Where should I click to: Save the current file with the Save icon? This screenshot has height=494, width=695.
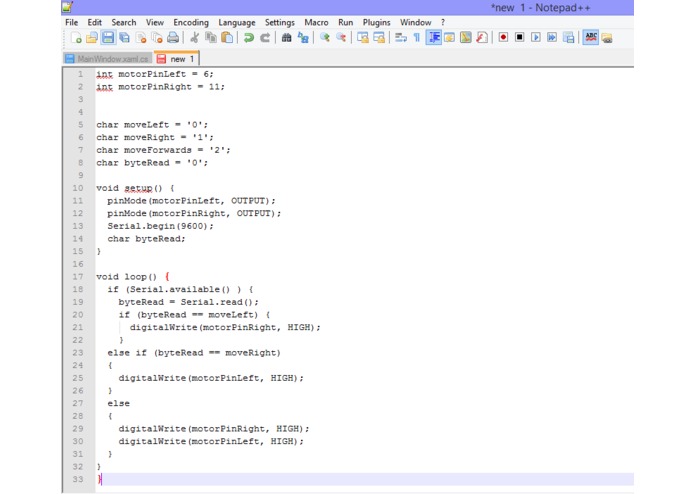(108, 38)
